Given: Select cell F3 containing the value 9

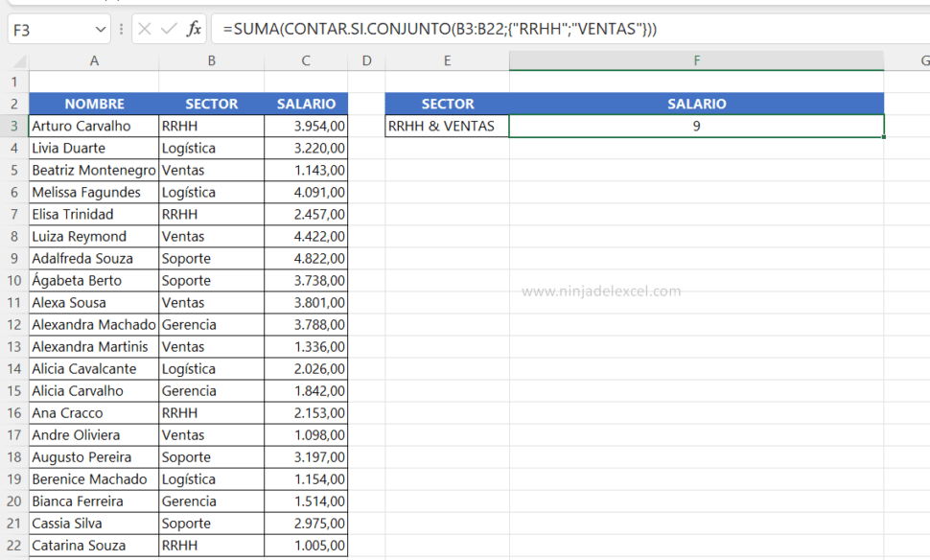Looking at the screenshot, I should [x=696, y=126].
